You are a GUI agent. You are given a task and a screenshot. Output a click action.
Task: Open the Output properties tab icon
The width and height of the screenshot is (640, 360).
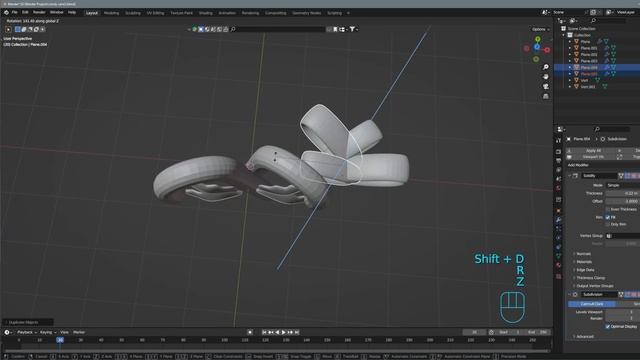coord(558,161)
